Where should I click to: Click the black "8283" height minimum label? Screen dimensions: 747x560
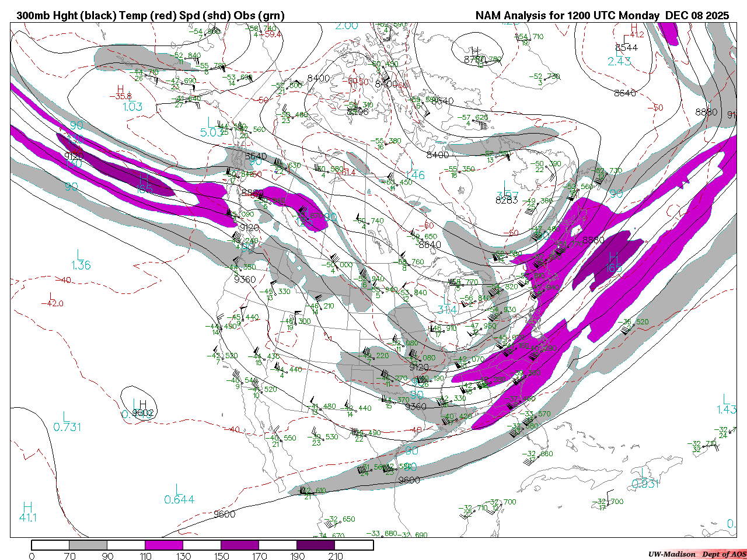click(507, 200)
